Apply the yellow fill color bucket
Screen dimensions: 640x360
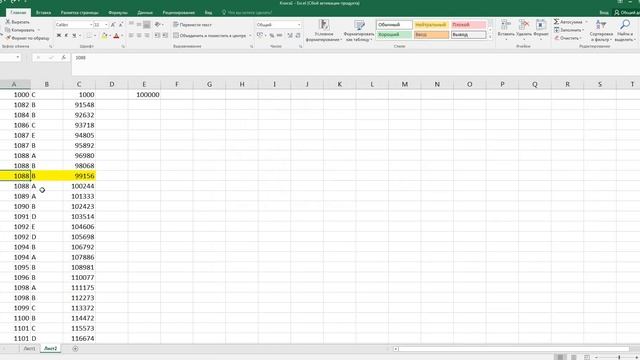104,36
